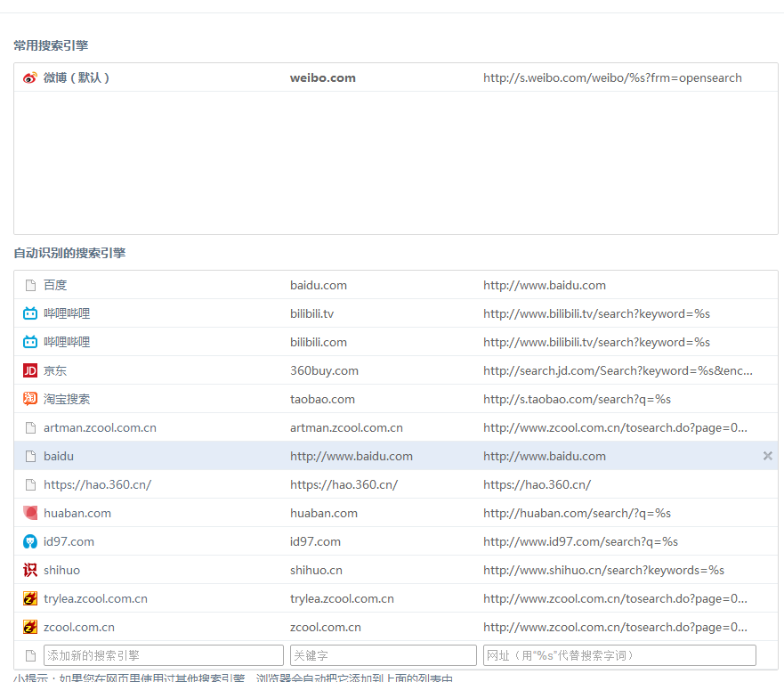Click the weibo.com keyword

(x=322, y=78)
